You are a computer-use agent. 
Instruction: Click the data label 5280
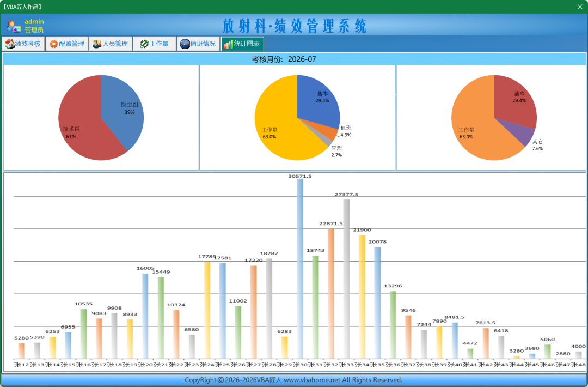point(21,338)
